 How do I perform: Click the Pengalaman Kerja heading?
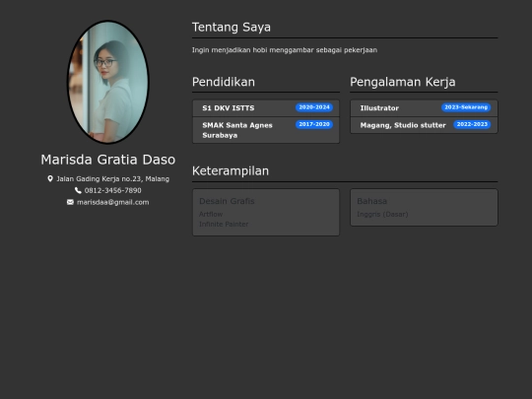tap(403, 82)
